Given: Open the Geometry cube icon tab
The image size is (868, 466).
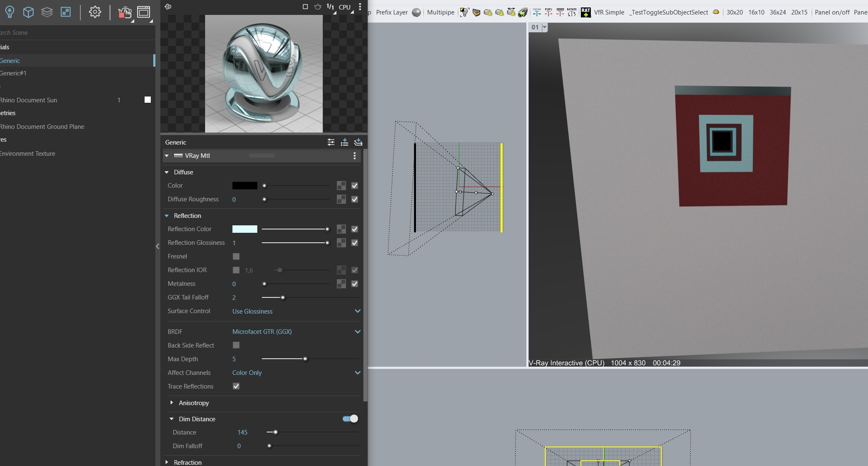Looking at the screenshot, I should click(x=28, y=12).
